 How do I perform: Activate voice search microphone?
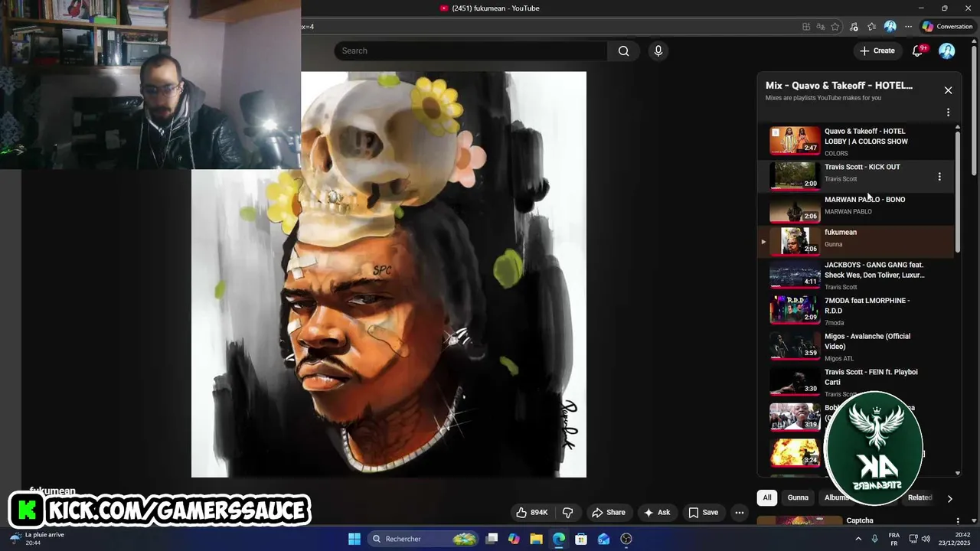tap(658, 51)
